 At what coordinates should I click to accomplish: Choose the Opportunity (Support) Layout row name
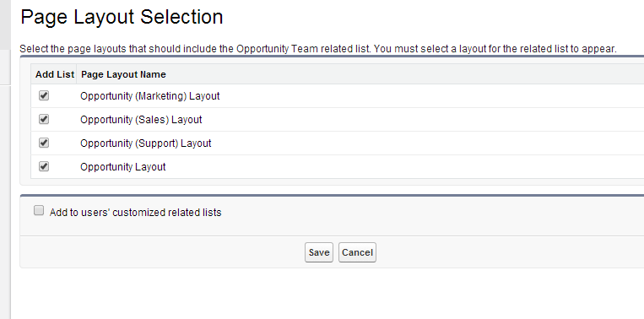[145, 143]
